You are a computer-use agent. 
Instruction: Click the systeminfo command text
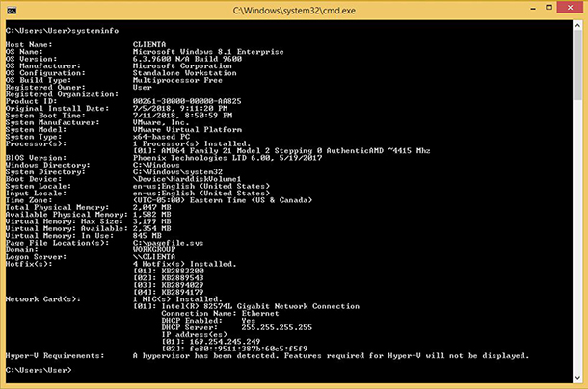click(94, 31)
